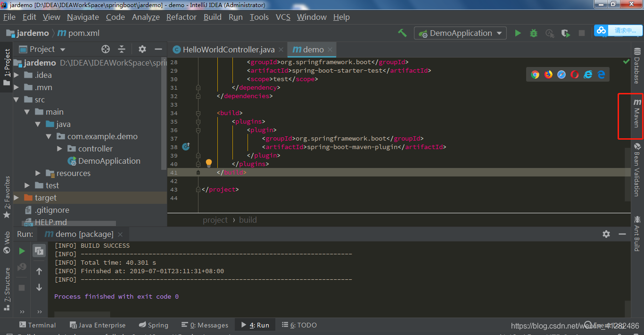The height and width of the screenshot is (335, 644).
Task: Open in Opera browser icon
Action: [x=575, y=75]
